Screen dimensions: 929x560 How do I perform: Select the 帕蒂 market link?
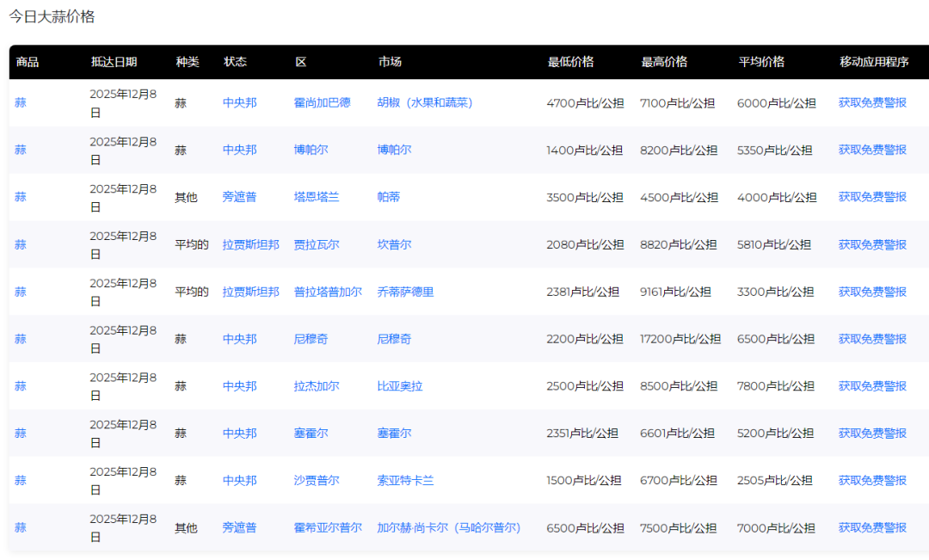(388, 197)
